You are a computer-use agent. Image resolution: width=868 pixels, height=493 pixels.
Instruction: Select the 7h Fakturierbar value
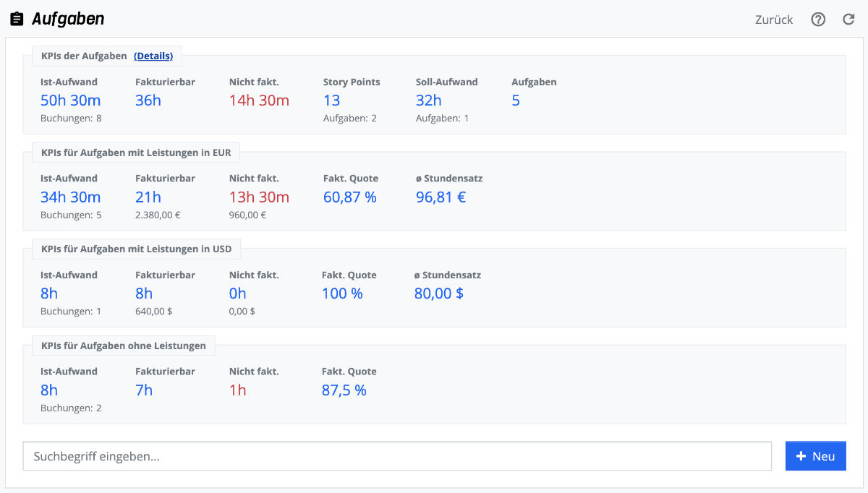tap(144, 390)
